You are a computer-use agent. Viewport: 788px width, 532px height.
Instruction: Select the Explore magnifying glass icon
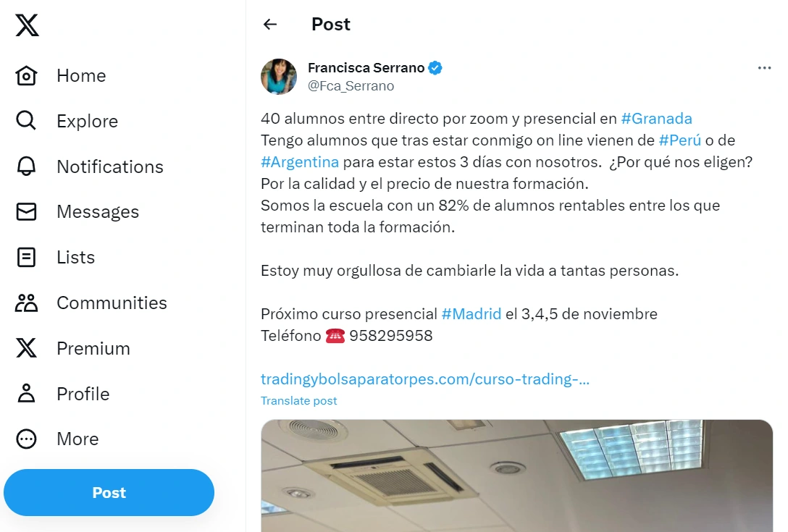(26, 121)
